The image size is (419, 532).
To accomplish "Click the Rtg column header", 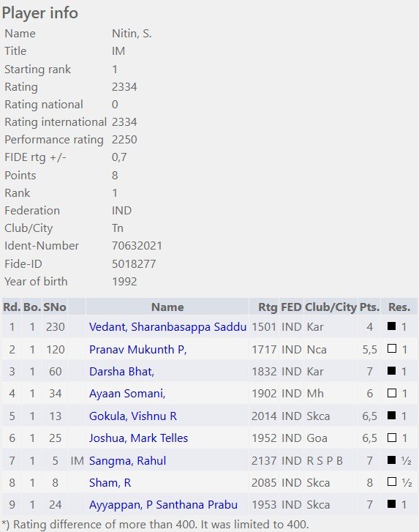I will 268,307.
